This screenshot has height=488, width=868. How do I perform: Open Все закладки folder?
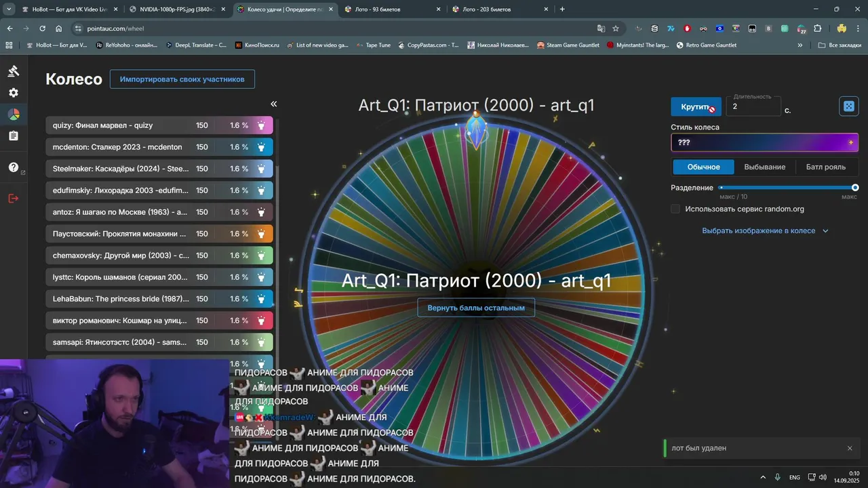pos(840,45)
